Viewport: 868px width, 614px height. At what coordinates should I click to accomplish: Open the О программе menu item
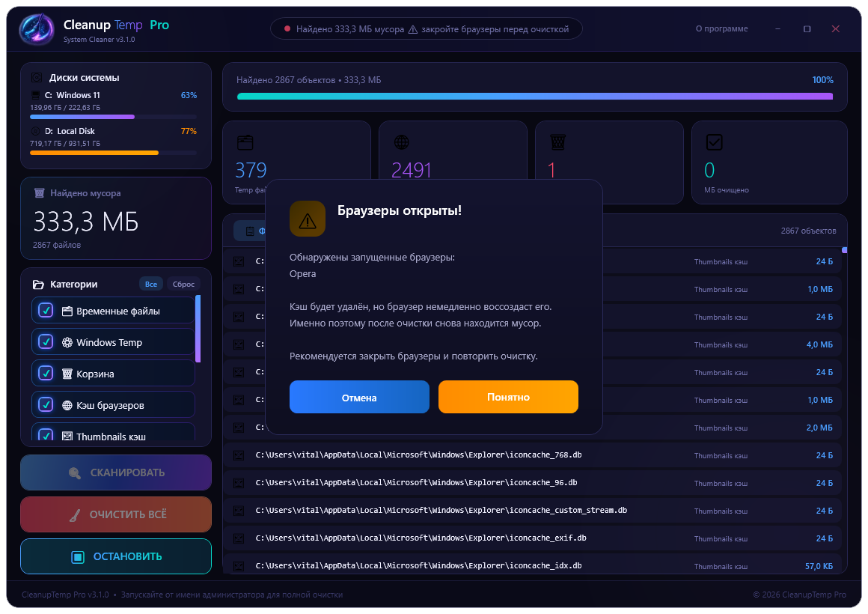(x=721, y=28)
